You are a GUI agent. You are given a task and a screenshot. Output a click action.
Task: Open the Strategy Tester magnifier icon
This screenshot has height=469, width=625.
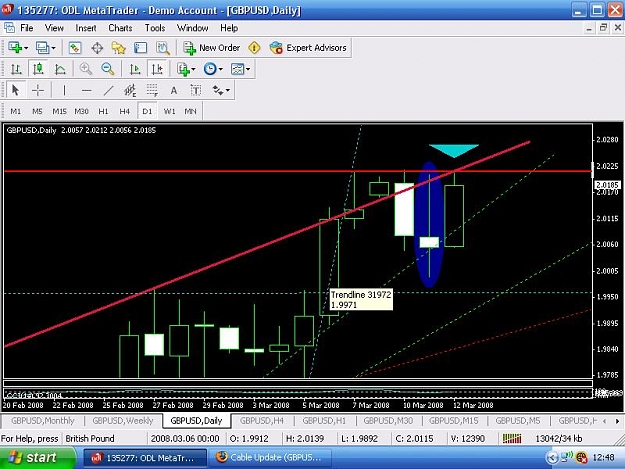pos(163,48)
